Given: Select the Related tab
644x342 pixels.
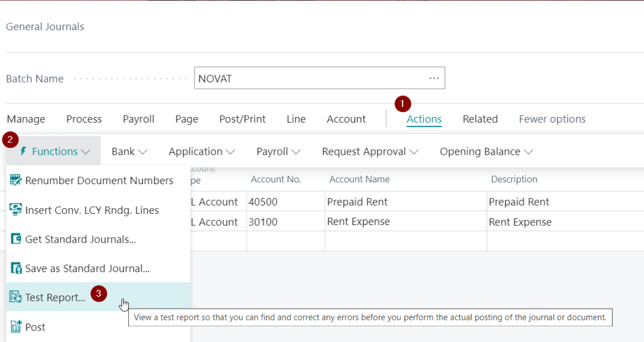Looking at the screenshot, I should pos(480,119).
